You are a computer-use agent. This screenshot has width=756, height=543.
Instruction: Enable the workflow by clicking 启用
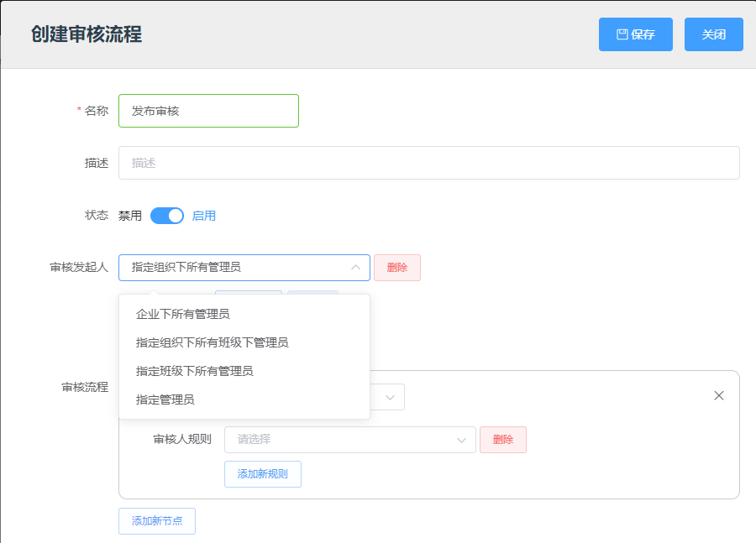204,215
